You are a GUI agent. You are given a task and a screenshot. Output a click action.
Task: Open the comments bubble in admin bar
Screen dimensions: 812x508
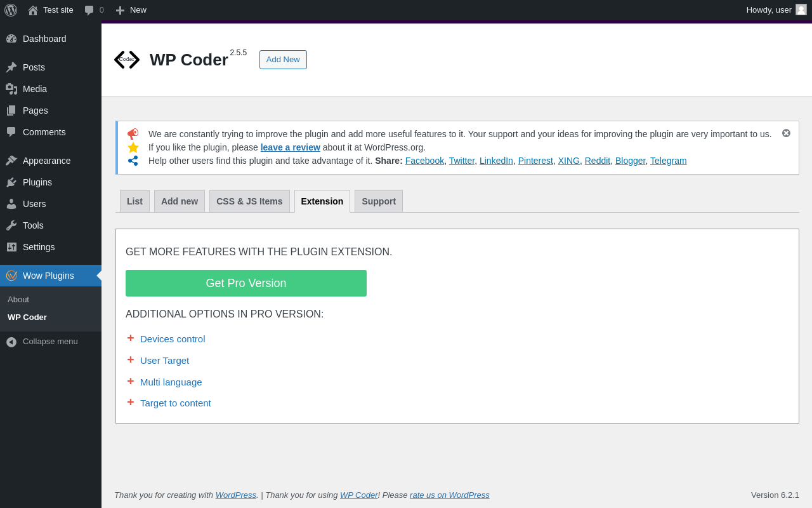(x=89, y=10)
